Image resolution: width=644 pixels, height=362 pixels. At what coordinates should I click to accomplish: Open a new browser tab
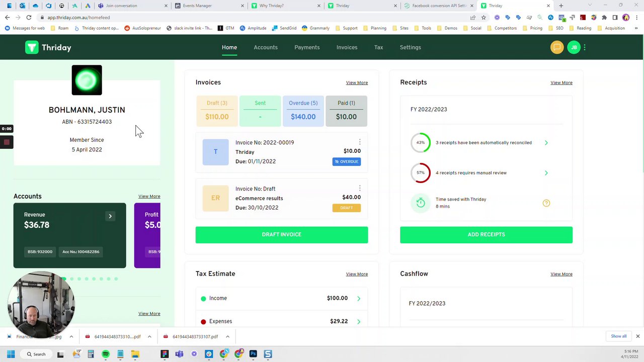(x=561, y=6)
